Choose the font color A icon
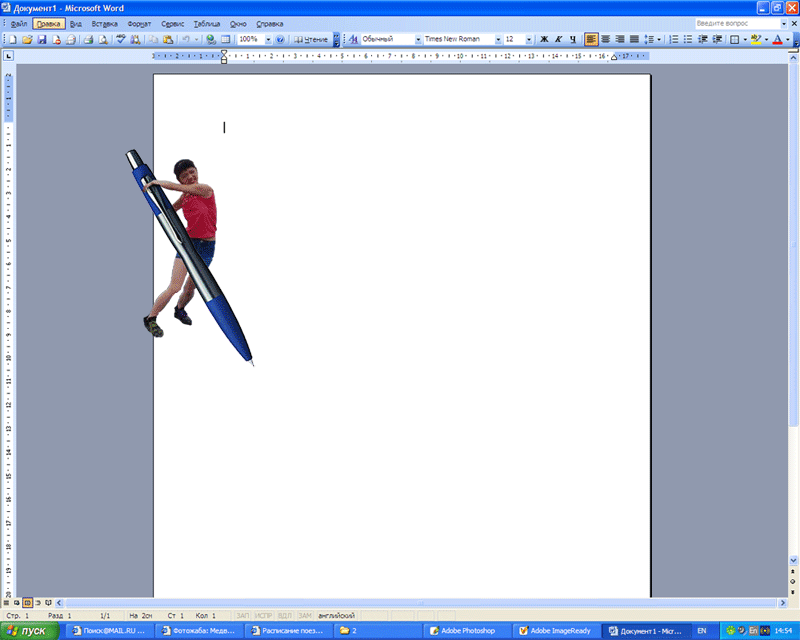 click(x=778, y=39)
